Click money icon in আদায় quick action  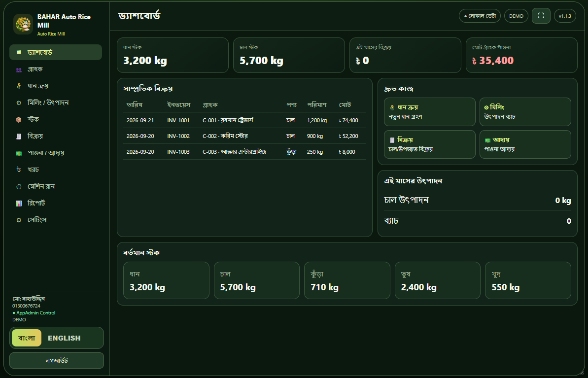487,140
